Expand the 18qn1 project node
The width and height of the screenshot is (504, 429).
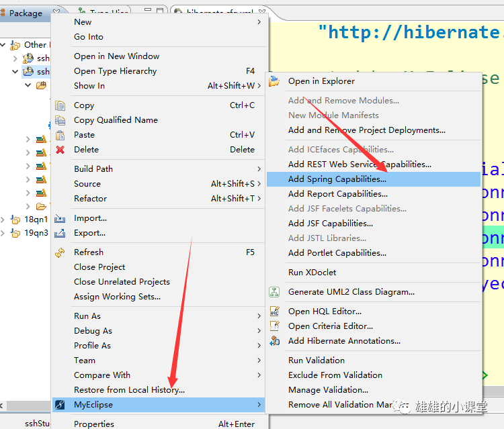3,220
